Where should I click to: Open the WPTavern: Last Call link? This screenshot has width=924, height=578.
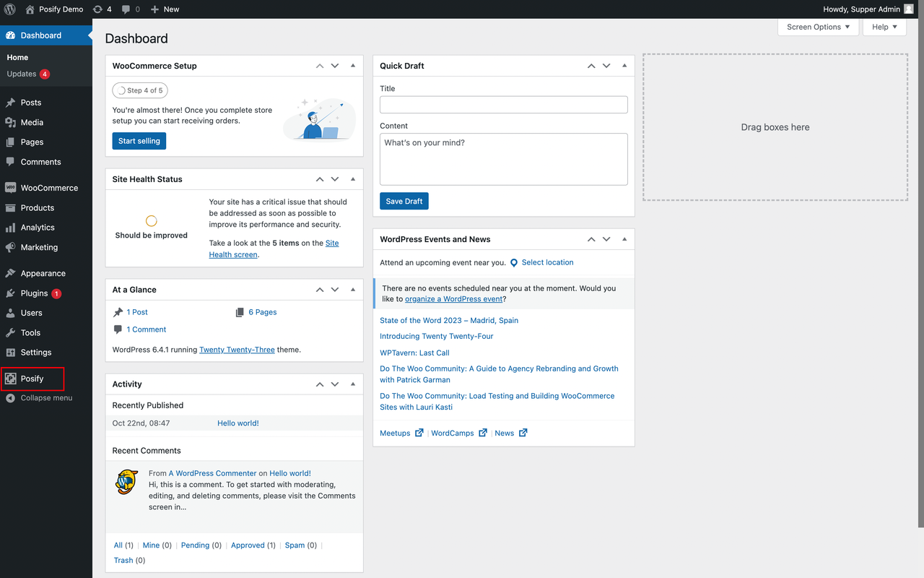click(x=414, y=353)
